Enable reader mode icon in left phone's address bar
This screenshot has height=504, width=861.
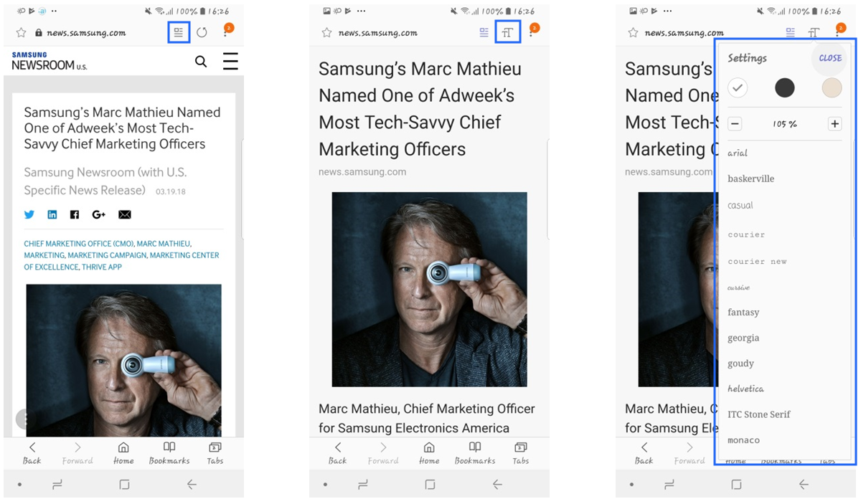[179, 32]
